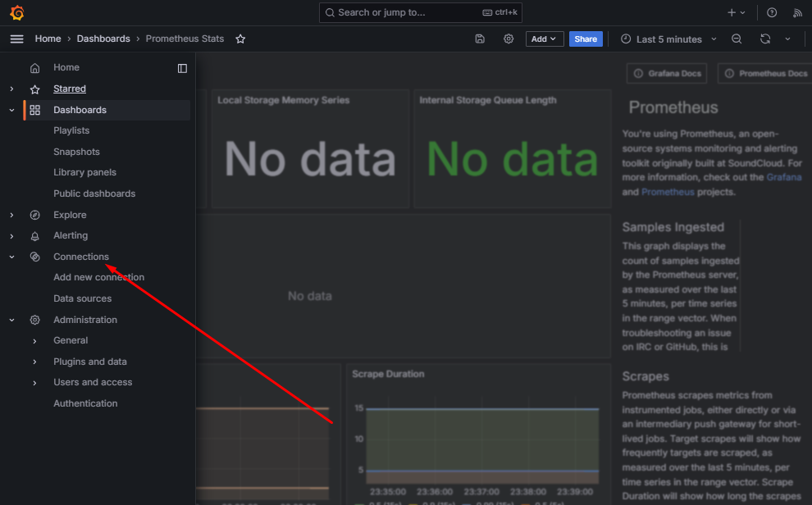Click the Scrape Duration panel title
The image size is (812, 505).
(388, 374)
